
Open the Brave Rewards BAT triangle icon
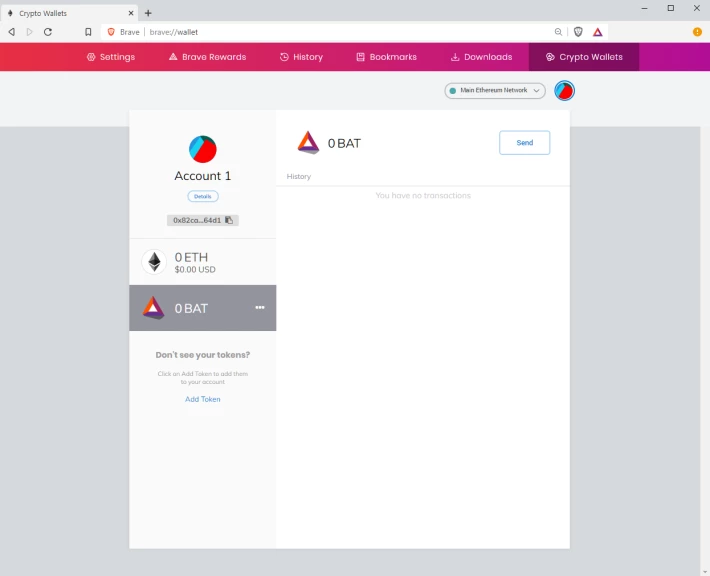pyautogui.click(x=598, y=32)
